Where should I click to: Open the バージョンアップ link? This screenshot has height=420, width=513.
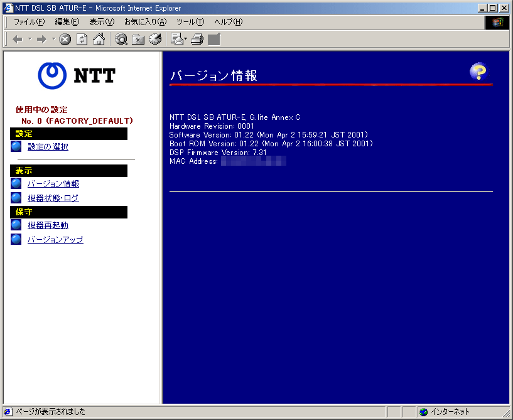click(55, 240)
